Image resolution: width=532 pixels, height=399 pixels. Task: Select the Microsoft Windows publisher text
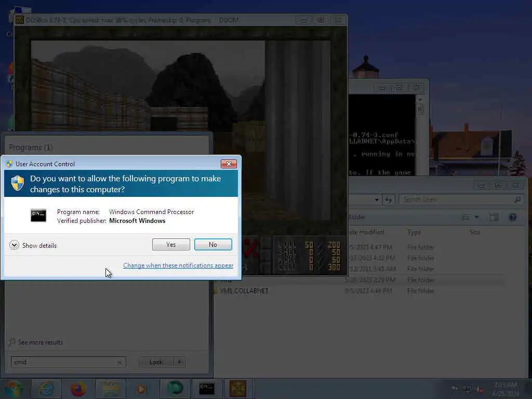coord(137,221)
